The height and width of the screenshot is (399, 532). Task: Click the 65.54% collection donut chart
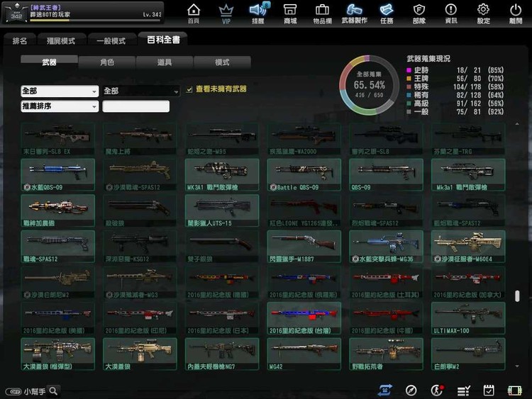[x=369, y=85]
